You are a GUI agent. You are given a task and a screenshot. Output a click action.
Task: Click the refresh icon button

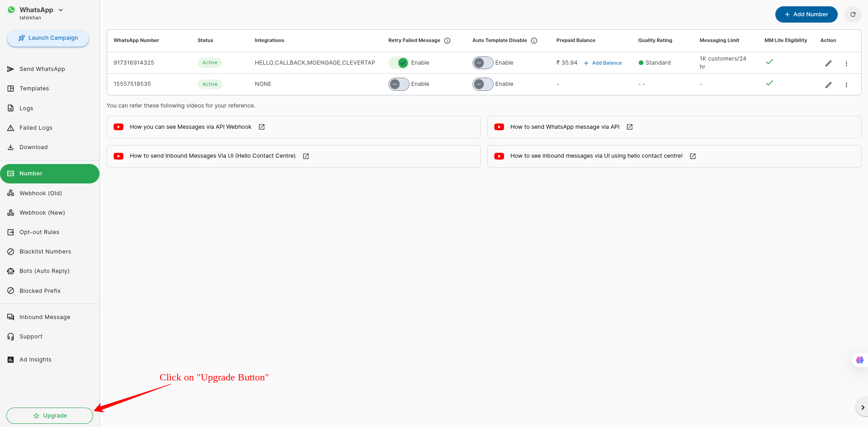pos(853,14)
